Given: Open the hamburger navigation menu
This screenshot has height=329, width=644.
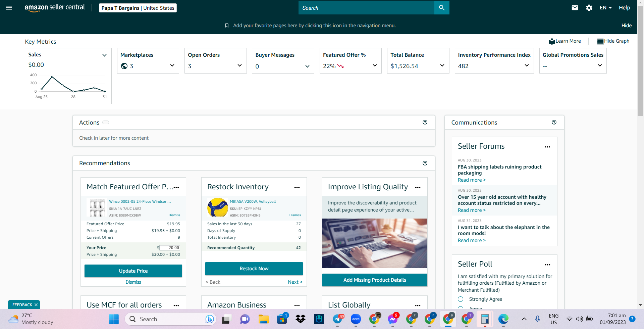Looking at the screenshot, I should point(9,8).
